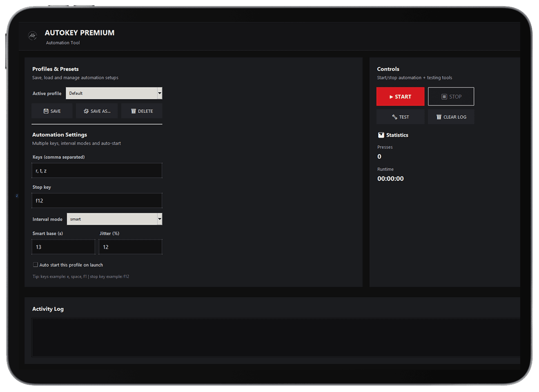Click the AutoKey Premium circular logo
The image size is (539, 392).
tap(33, 36)
